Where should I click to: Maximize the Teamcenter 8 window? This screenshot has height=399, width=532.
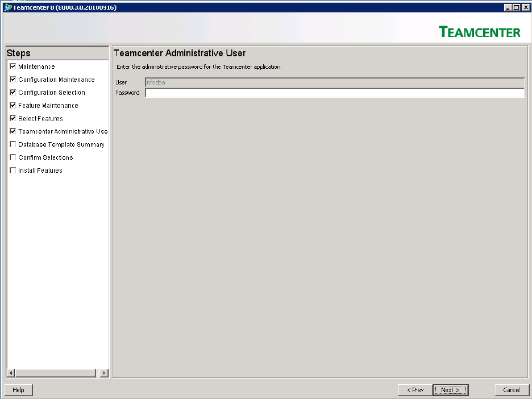coord(516,7)
